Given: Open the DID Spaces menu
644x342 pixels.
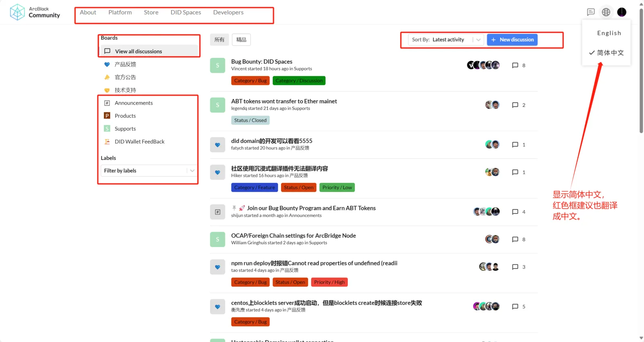Looking at the screenshot, I should 186,12.
